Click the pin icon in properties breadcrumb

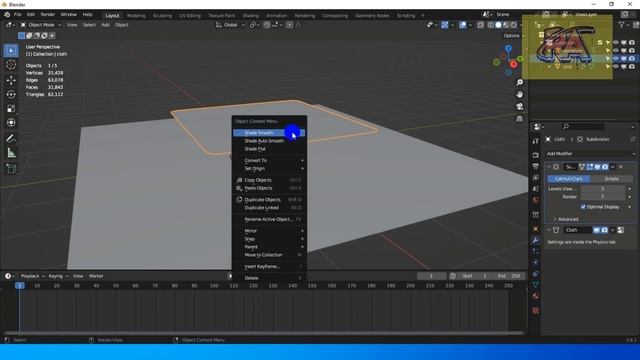(x=633, y=139)
